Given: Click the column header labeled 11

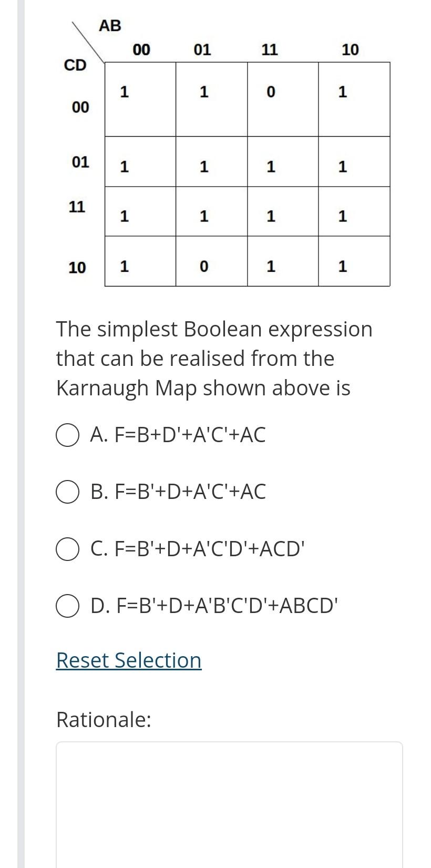Looking at the screenshot, I should 270,49.
